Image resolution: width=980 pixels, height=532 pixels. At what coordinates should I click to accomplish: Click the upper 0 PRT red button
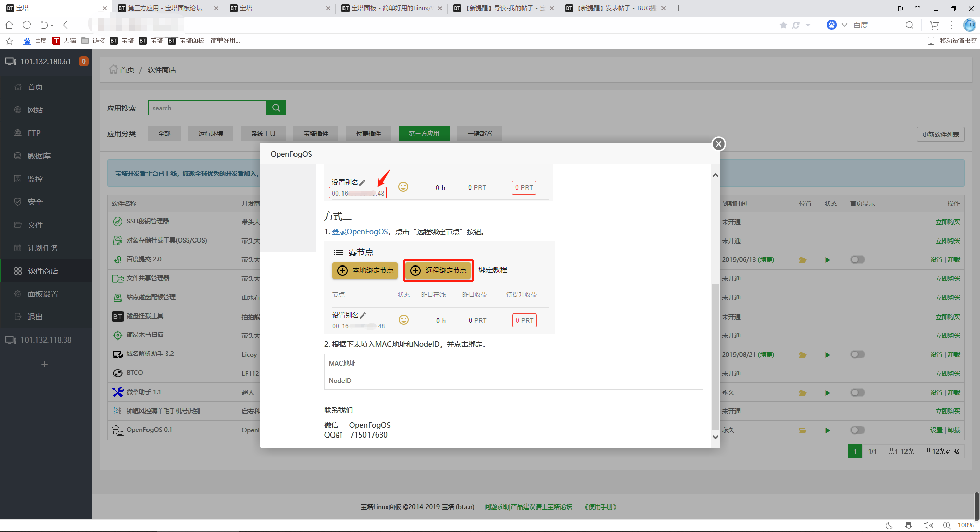coord(524,188)
